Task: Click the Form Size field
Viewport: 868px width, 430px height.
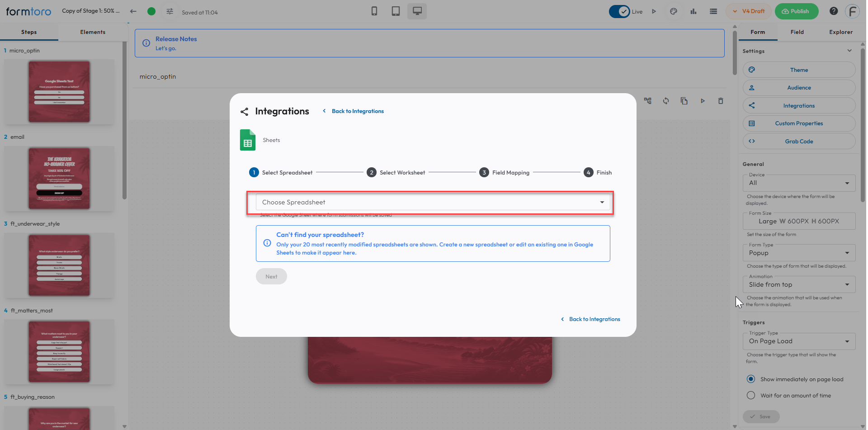Action: tap(799, 221)
